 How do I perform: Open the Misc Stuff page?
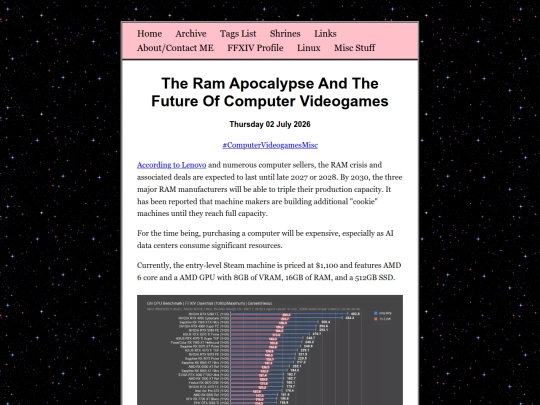tap(354, 48)
